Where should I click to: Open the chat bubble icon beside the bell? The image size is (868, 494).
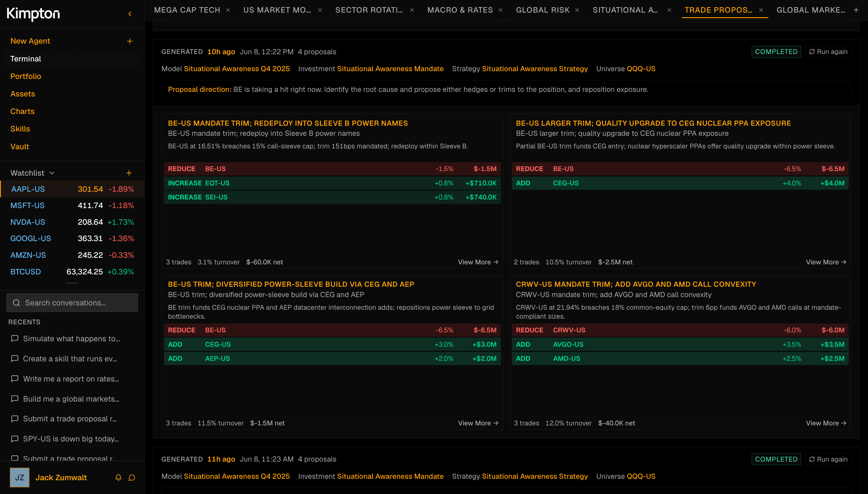[132, 477]
